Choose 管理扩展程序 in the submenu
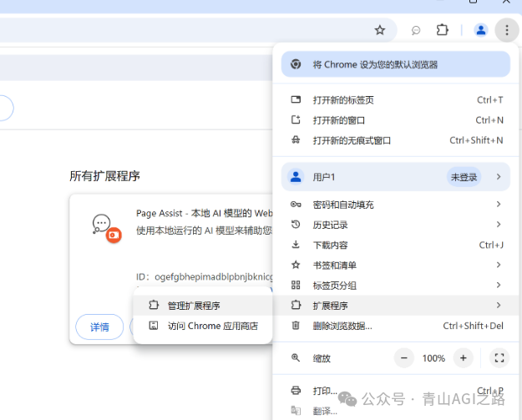The image size is (522, 420). (203, 305)
